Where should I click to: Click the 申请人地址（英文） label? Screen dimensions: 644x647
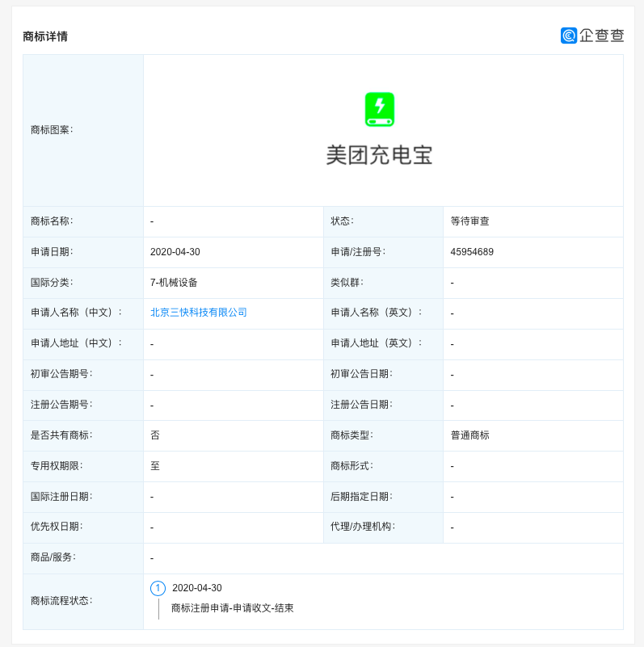pos(377,343)
